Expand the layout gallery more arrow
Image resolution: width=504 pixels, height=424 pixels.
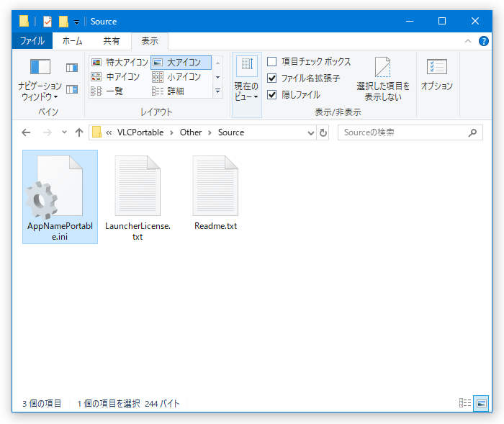pyautogui.click(x=217, y=91)
